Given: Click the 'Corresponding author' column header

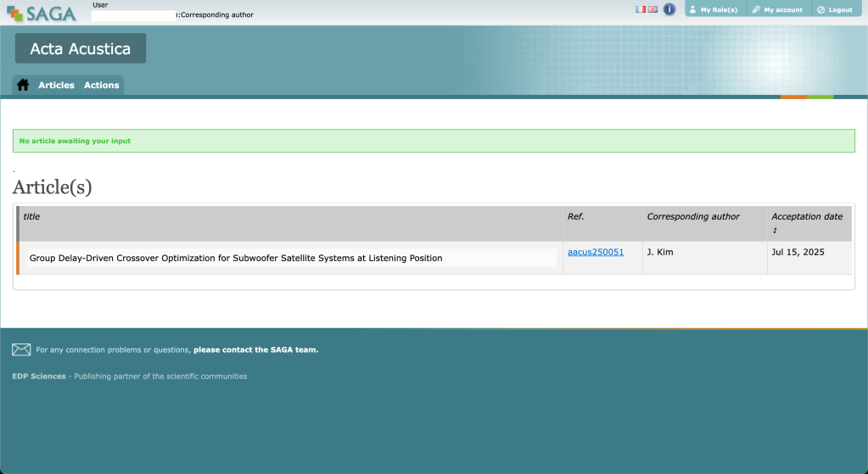Looking at the screenshot, I should [x=693, y=216].
